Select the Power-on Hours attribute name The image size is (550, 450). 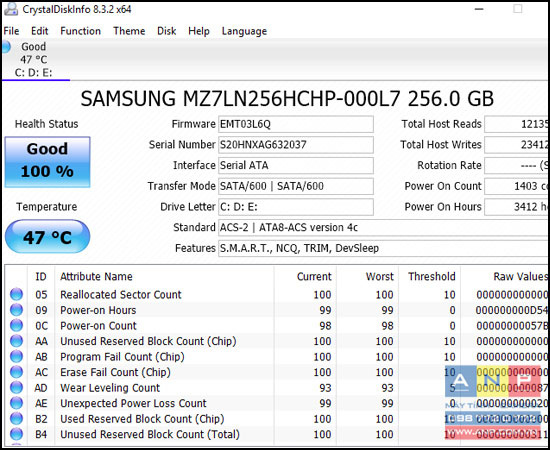98,310
